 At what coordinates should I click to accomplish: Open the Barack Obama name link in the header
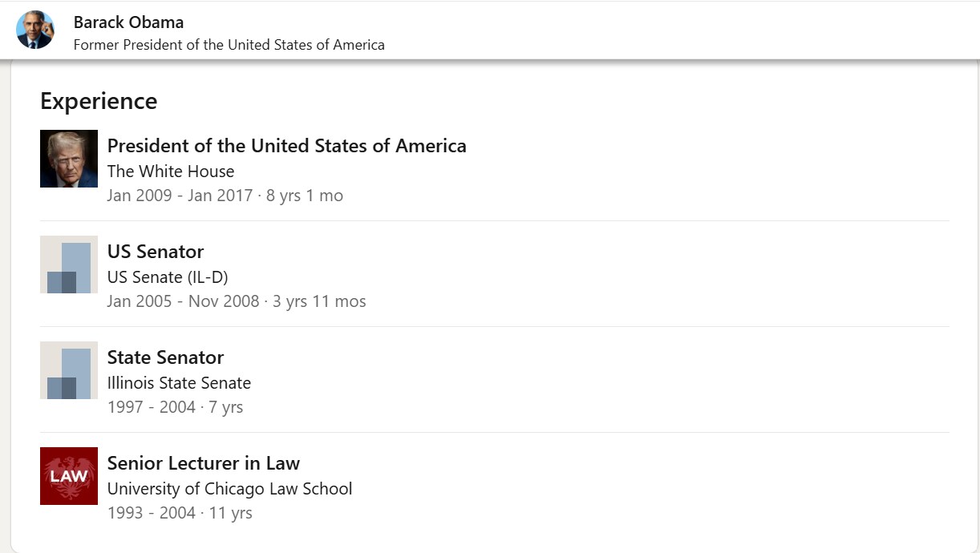pyautogui.click(x=128, y=22)
